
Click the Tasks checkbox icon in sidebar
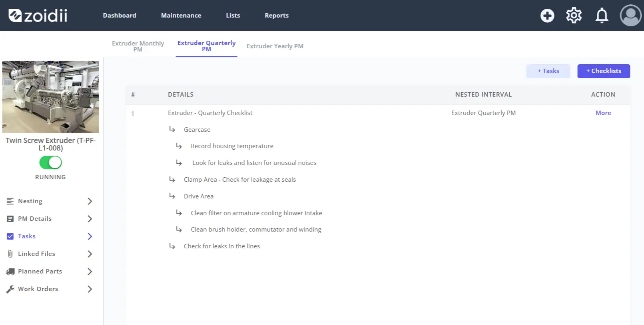point(10,236)
